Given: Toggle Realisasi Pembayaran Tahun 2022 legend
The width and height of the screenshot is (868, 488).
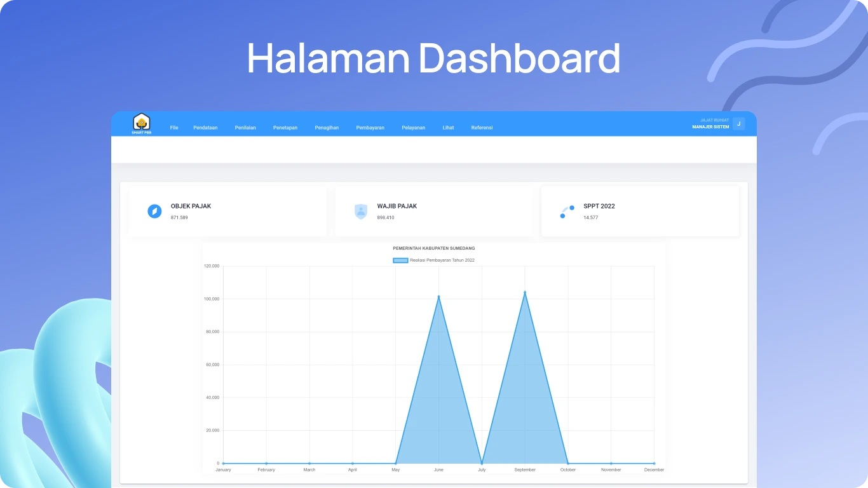Looking at the screenshot, I should click(x=442, y=261).
